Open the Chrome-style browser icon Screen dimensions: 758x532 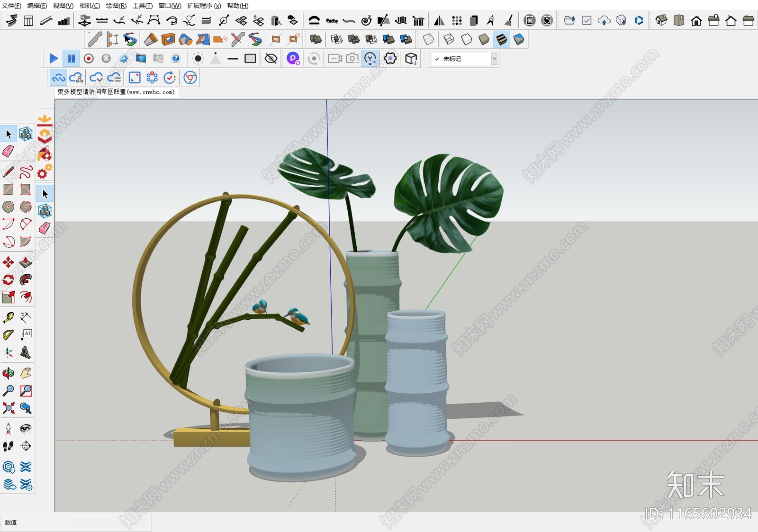[x=190, y=77]
